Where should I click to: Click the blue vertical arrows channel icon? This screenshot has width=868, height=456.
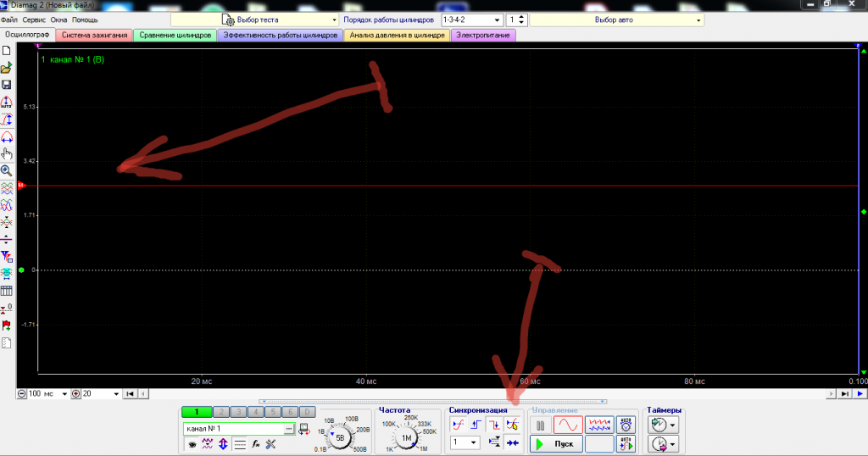click(223, 444)
